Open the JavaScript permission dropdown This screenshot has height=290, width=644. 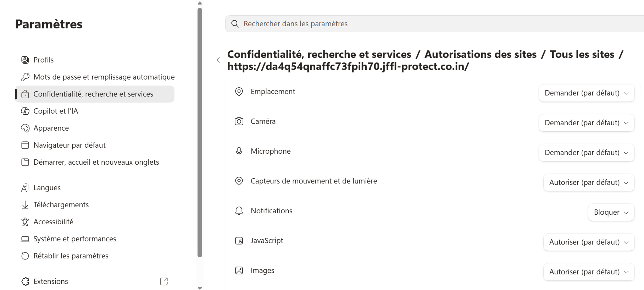click(589, 242)
